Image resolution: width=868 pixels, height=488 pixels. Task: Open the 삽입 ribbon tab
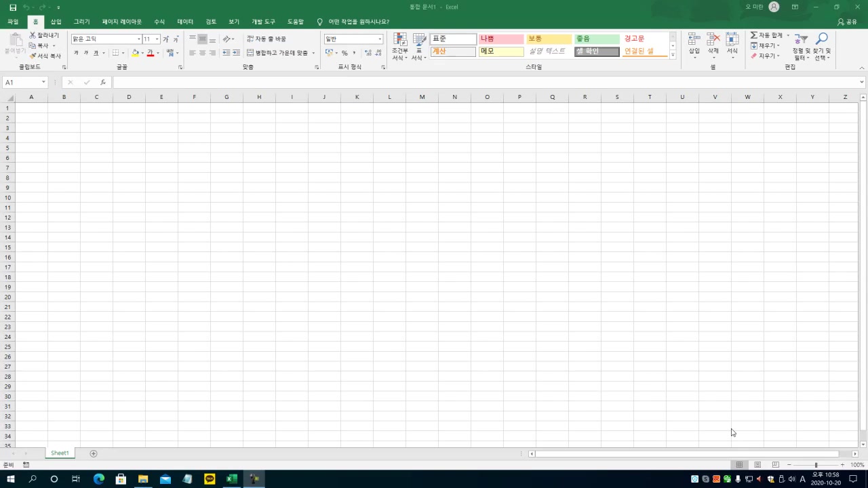(56, 22)
